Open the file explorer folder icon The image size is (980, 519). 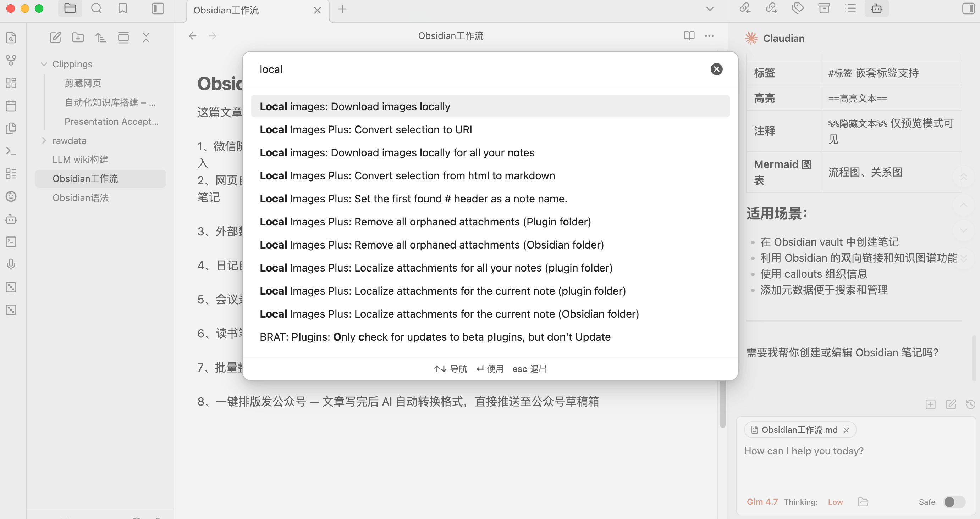70,9
